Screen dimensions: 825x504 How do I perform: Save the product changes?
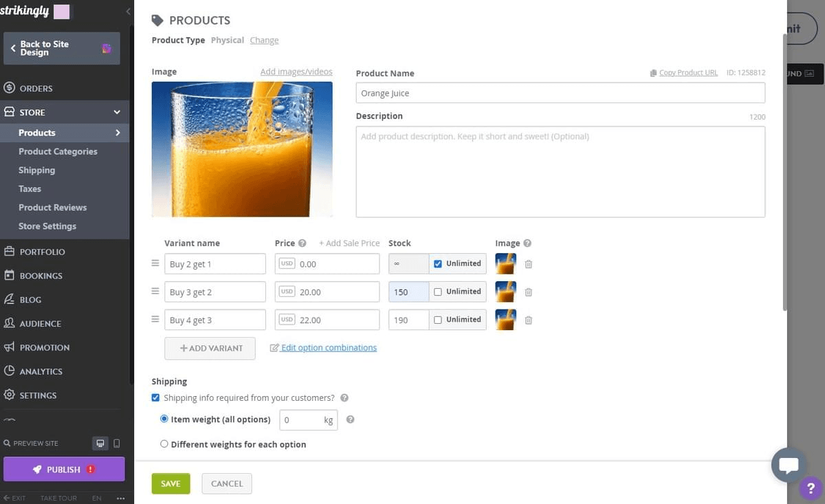[x=170, y=483]
